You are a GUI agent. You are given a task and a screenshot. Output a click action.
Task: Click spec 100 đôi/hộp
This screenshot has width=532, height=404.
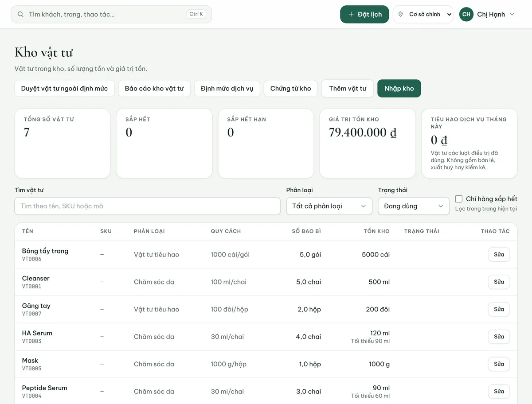[x=230, y=309]
